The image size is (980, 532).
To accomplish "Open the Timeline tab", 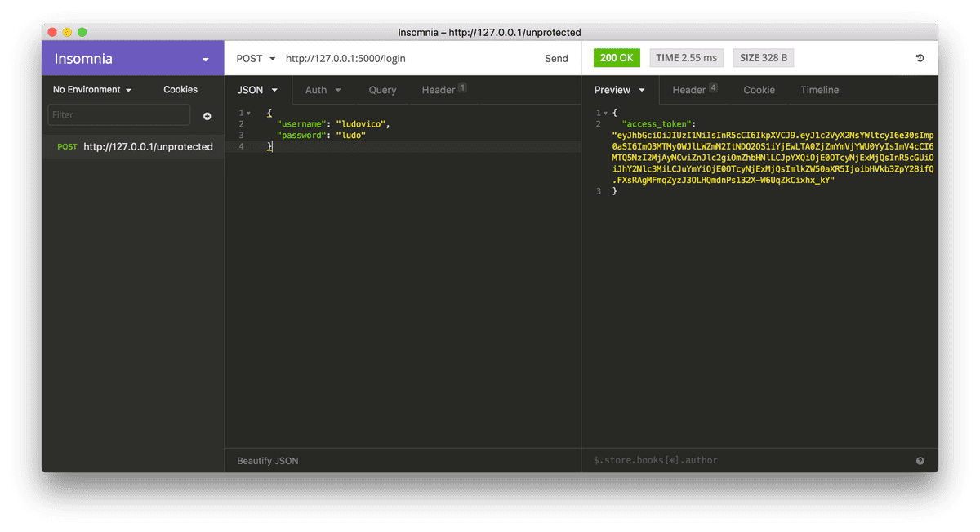I will (x=819, y=90).
